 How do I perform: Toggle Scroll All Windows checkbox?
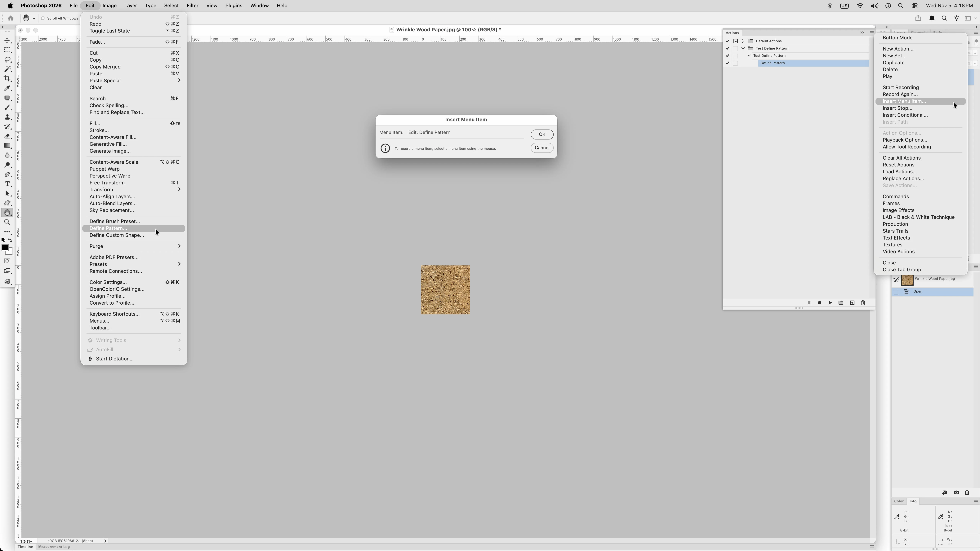[x=43, y=18]
